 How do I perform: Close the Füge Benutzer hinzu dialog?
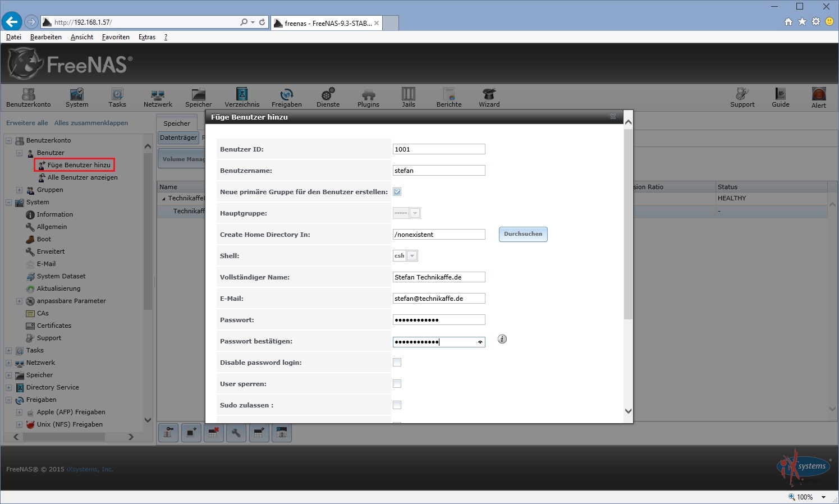(x=613, y=117)
